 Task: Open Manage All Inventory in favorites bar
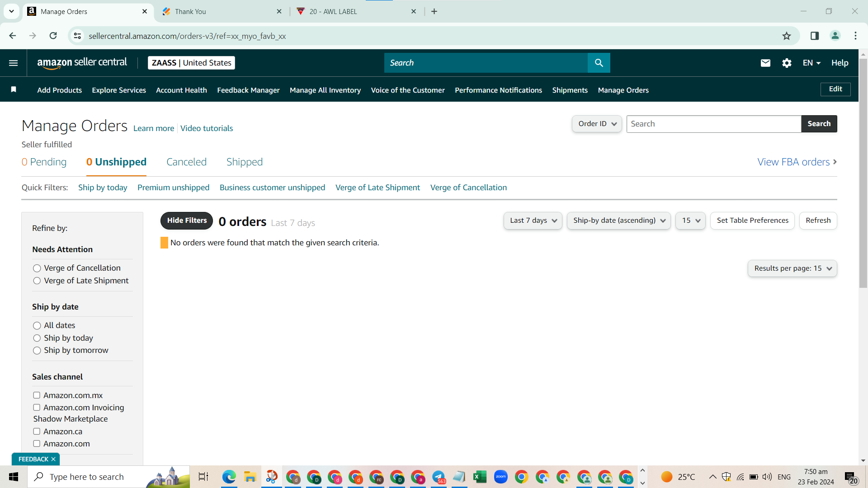(325, 90)
